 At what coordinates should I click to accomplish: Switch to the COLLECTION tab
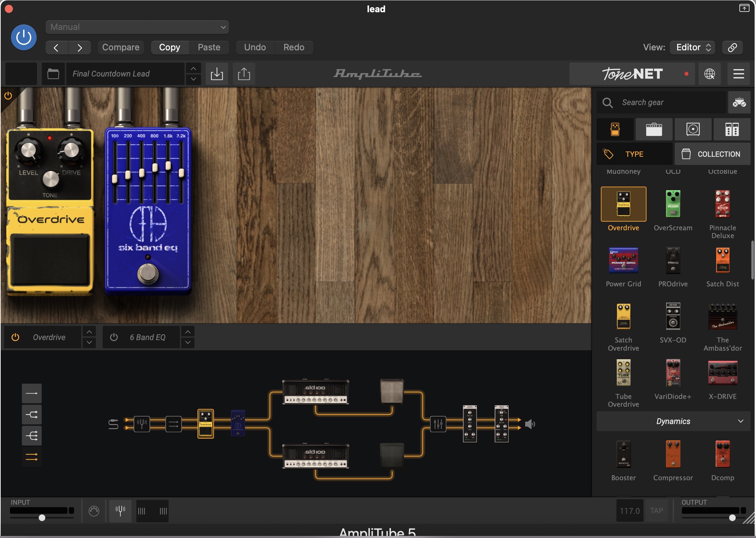(712, 154)
